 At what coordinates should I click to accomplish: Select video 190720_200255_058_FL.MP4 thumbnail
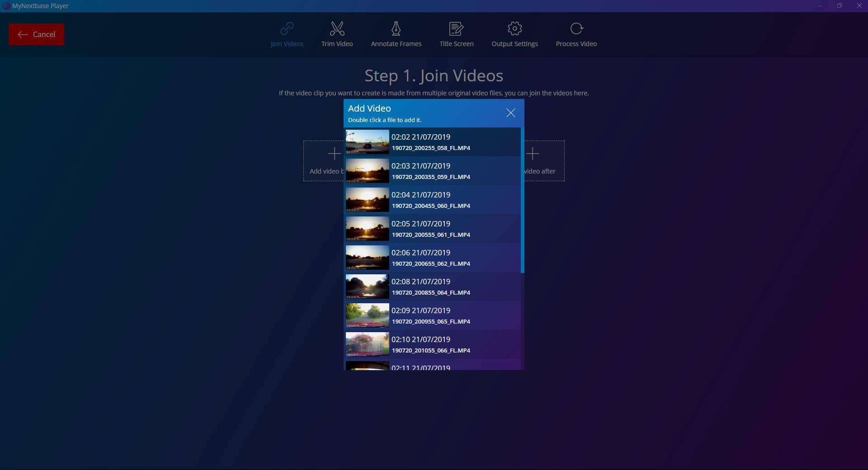(x=367, y=142)
